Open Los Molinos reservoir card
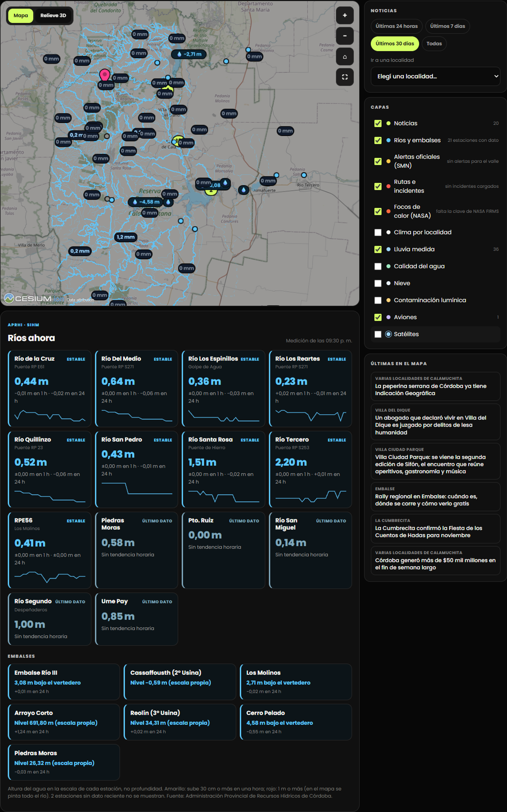This screenshot has width=507, height=812. [296, 682]
